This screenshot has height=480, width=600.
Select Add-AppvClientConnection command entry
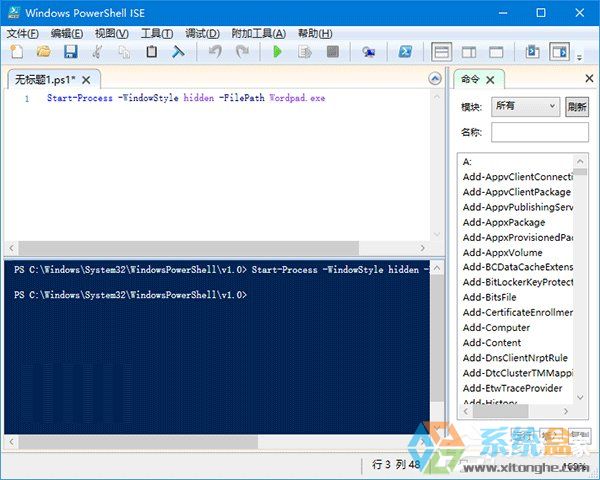[517, 176]
